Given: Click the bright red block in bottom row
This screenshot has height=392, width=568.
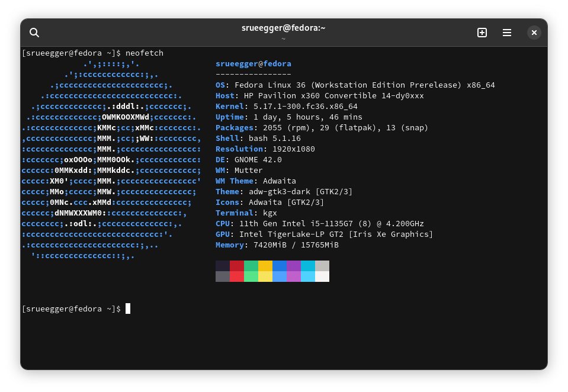Looking at the screenshot, I should (x=237, y=277).
